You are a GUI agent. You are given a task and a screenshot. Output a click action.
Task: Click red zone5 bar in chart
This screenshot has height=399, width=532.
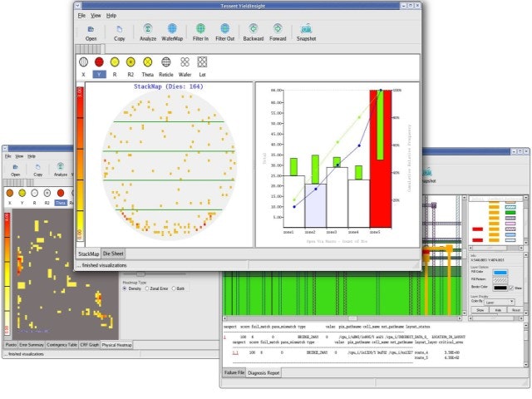(381, 159)
